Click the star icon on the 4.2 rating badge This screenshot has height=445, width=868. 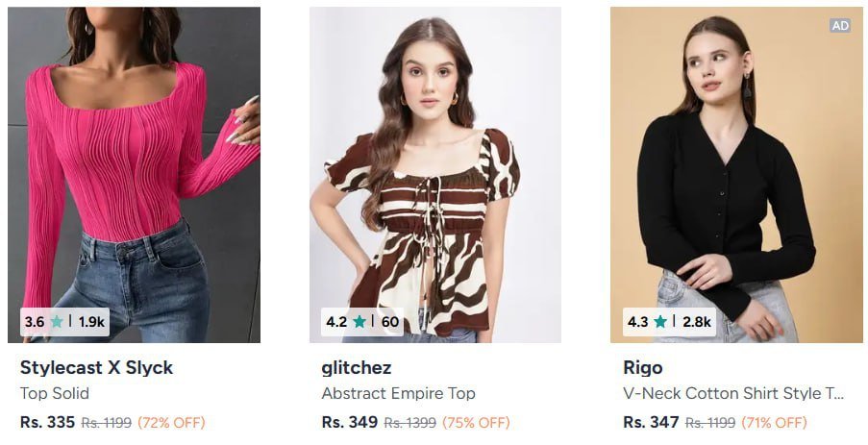click(360, 322)
